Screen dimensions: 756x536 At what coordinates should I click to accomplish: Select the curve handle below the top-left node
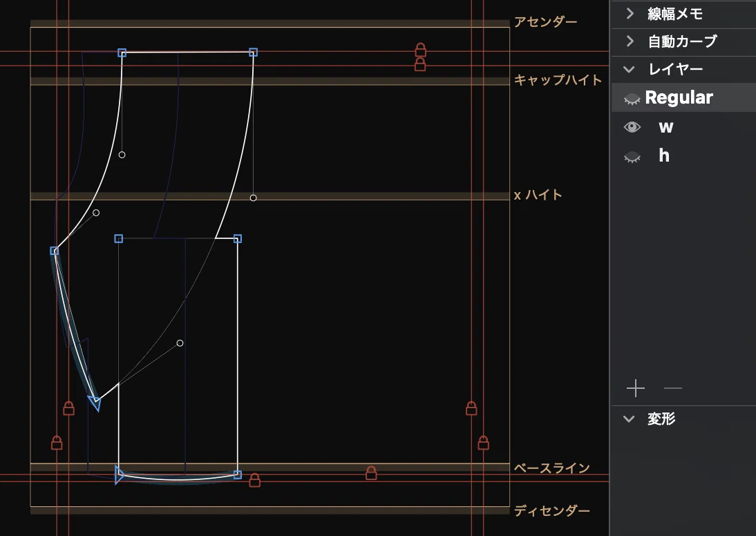[122, 155]
